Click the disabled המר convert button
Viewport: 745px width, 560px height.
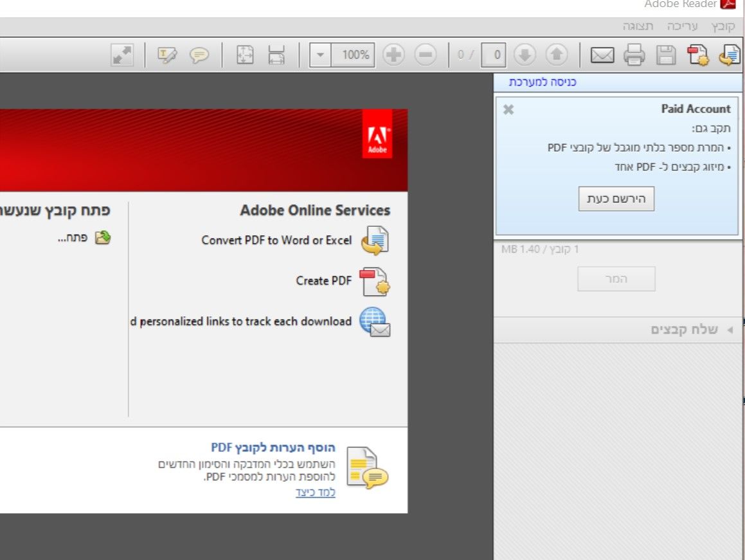(x=616, y=279)
